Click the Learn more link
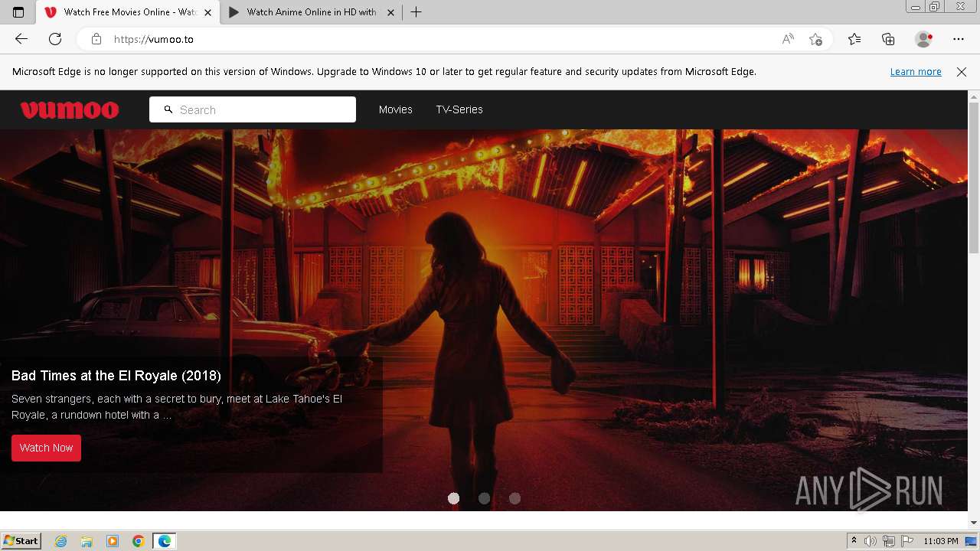Screen dimensions: 980x551 point(916,71)
